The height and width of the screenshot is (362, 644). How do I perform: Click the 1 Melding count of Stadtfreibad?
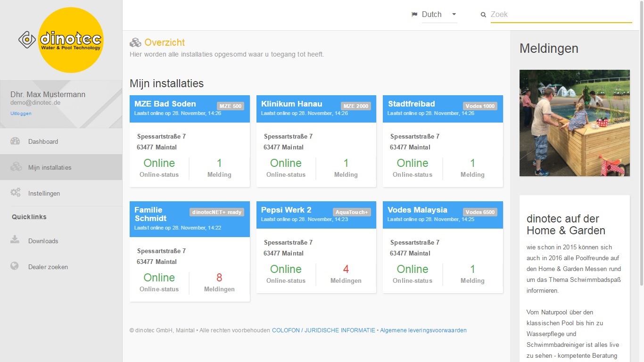click(x=472, y=168)
